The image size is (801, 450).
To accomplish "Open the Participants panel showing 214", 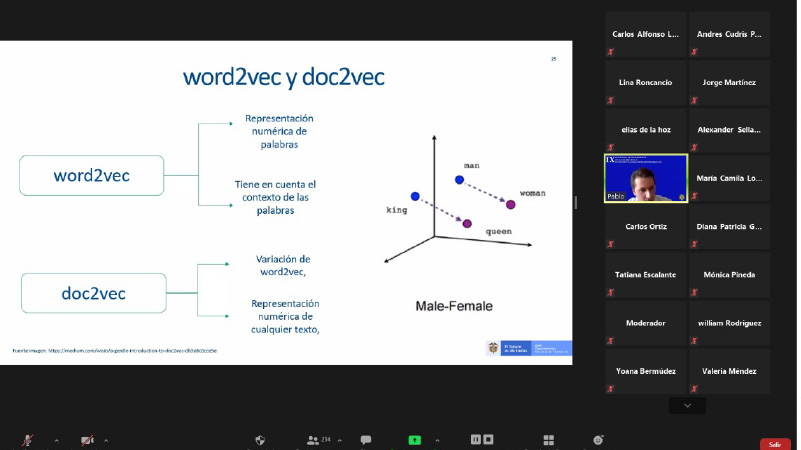I will pos(319,440).
